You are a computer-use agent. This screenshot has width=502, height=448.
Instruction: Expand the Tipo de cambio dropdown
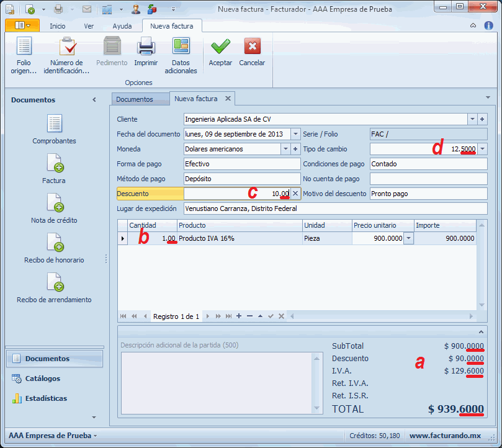[x=482, y=149]
